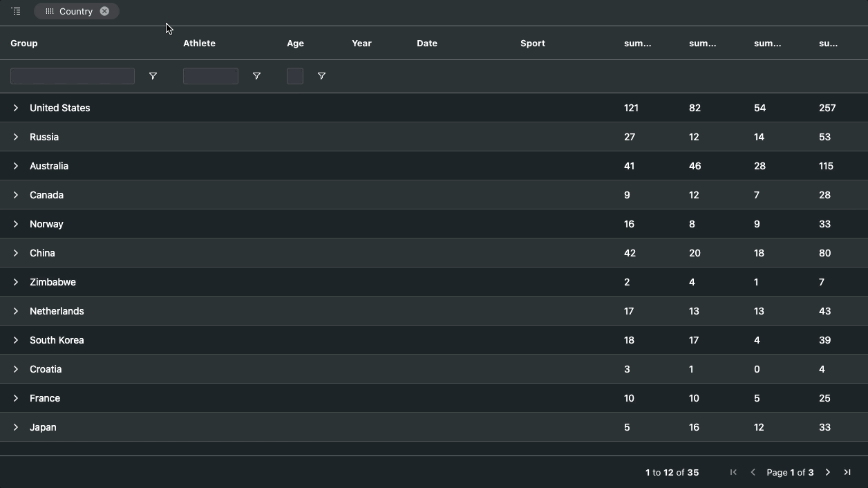
Task: Select the Canada label
Action: coord(46,195)
